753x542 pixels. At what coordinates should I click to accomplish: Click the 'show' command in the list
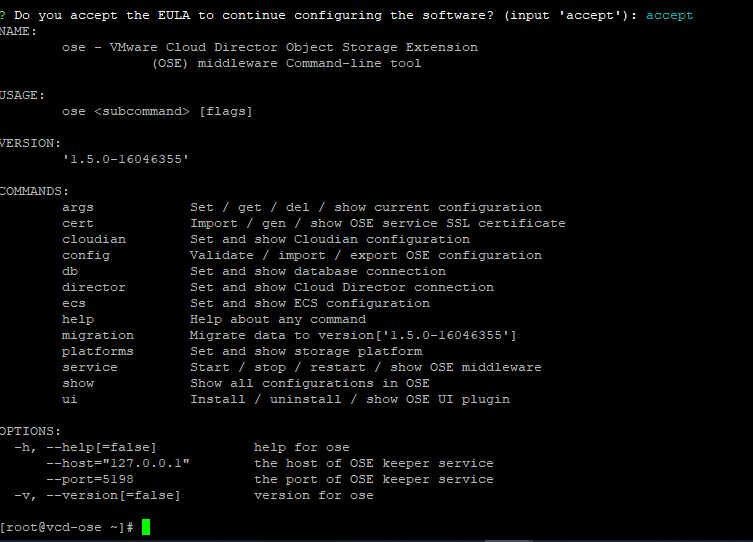(x=77, y=383)
